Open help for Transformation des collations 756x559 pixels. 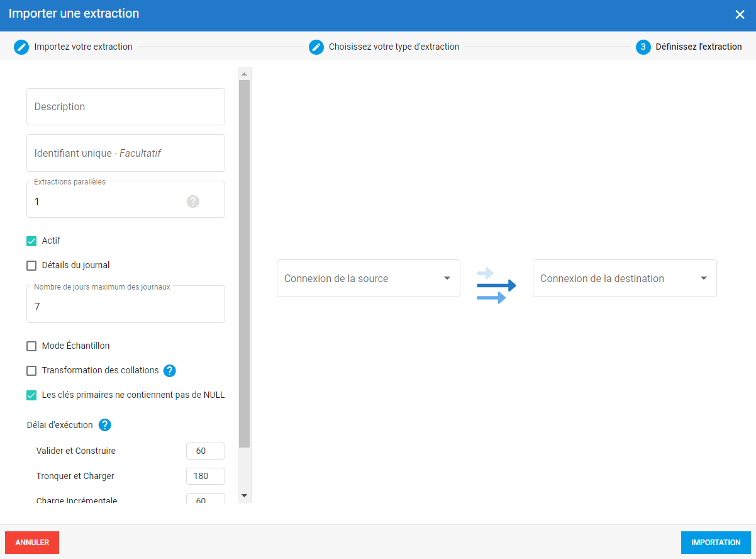[169, 371]
